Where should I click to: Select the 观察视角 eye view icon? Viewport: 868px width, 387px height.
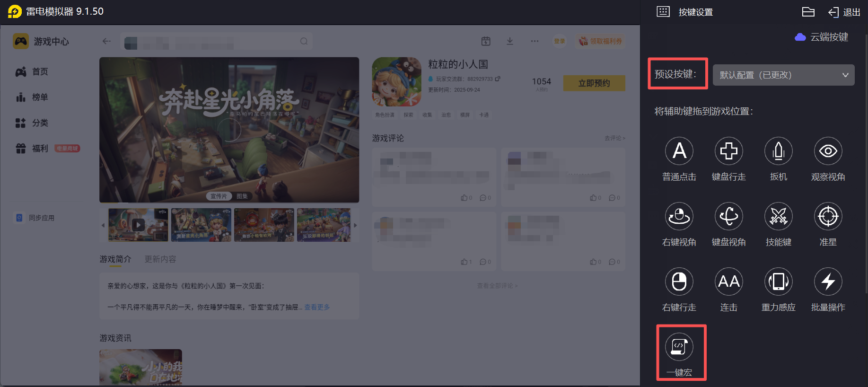pyautogui.click(x=828, y=151)
